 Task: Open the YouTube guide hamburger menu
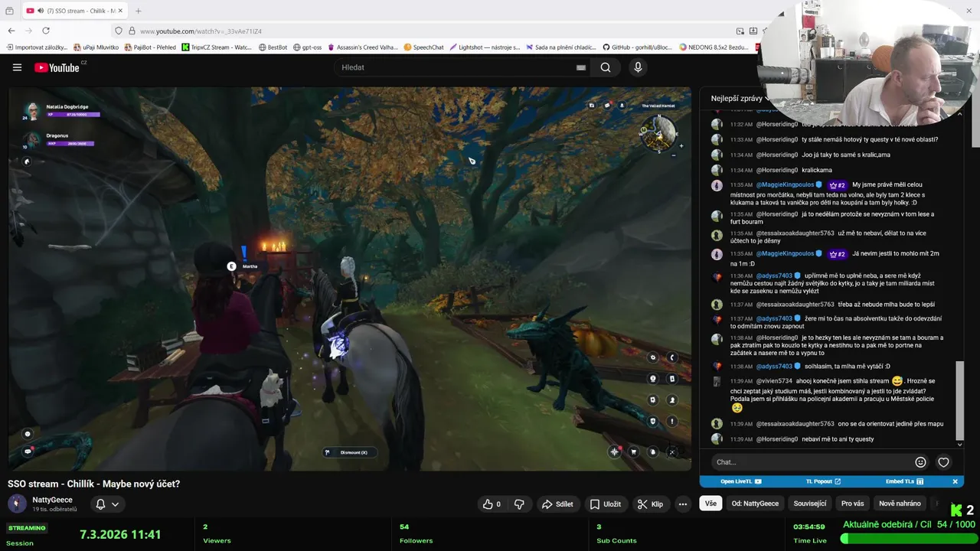[x=17, y=67]
